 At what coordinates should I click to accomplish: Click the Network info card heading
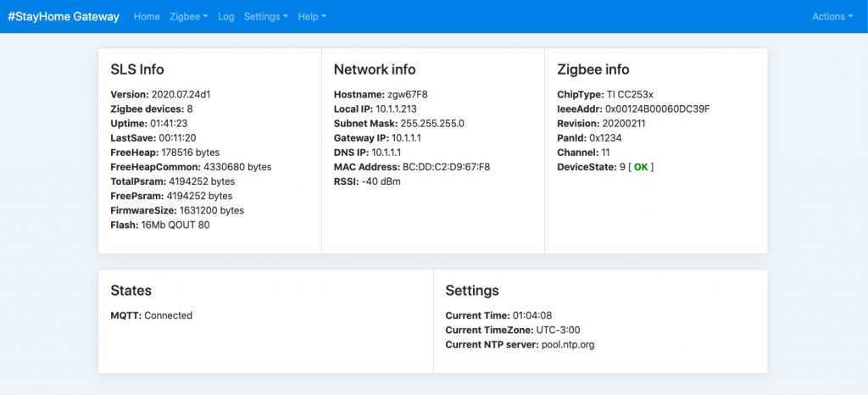pos(375,70)
